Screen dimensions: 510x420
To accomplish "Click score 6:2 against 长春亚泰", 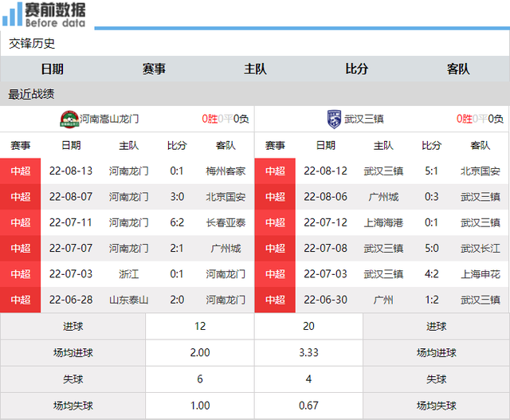I will coord(177,222).
